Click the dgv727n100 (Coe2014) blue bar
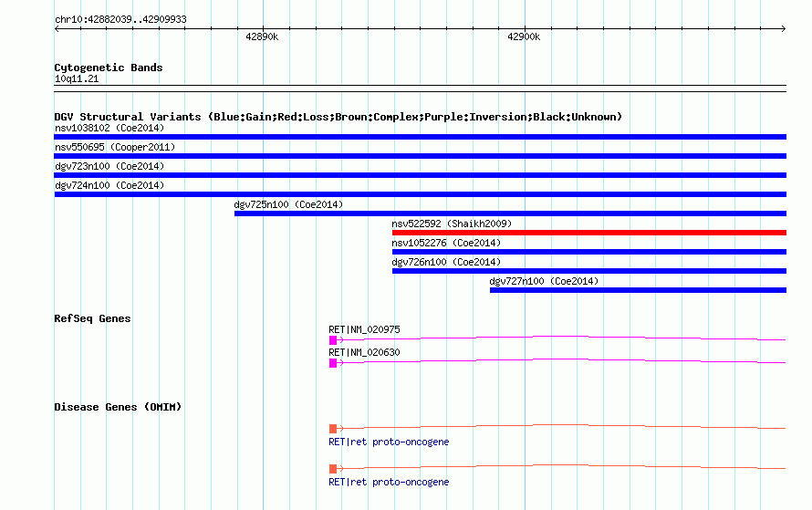 click(638, 290)
